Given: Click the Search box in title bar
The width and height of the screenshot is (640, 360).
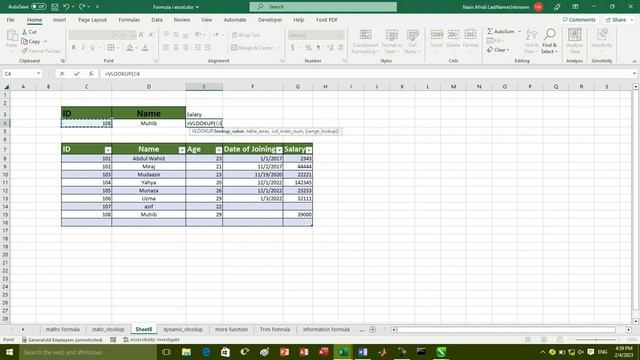Looking at the screenshot, I should point(323,7).
